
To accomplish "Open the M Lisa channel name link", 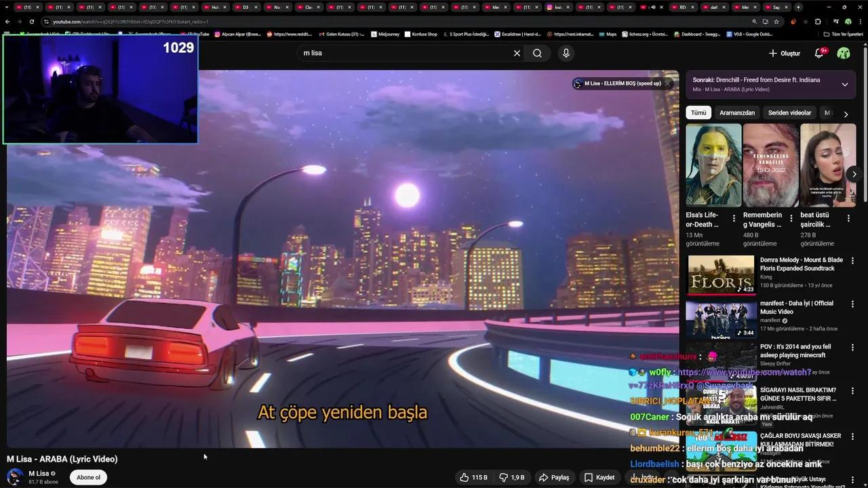I will click(x=39, y=473).
